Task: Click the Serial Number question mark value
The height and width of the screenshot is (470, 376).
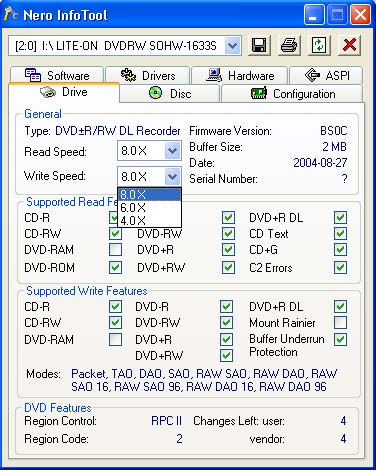Action: pyautogui.click(x=344, y=179)
